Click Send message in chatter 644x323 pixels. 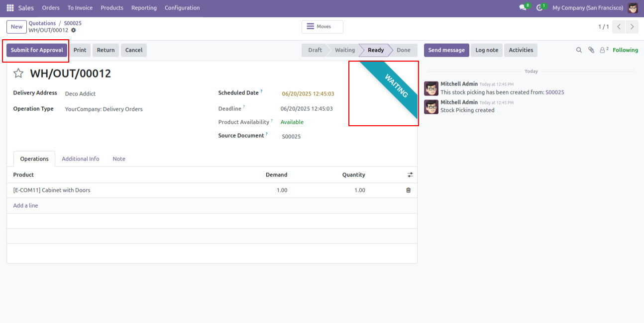pyautogui.click(x=446, y=50)
